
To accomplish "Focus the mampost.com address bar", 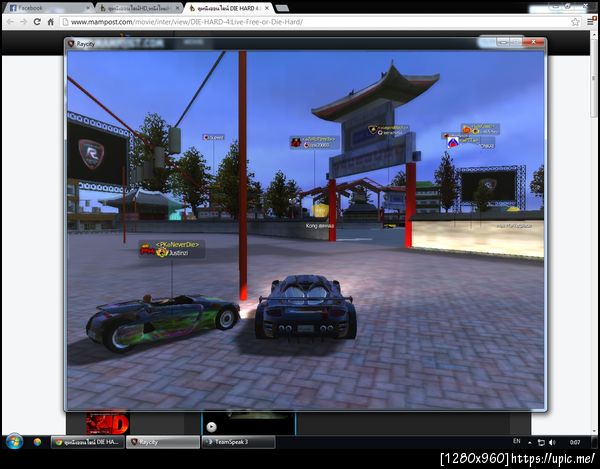I will tap(321, 22).
